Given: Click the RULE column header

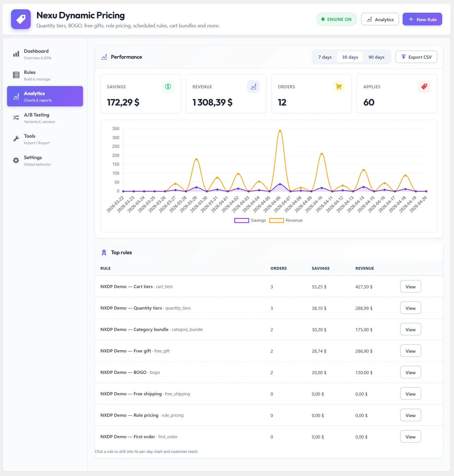Looking at the screenshot, I should [105, 268].
